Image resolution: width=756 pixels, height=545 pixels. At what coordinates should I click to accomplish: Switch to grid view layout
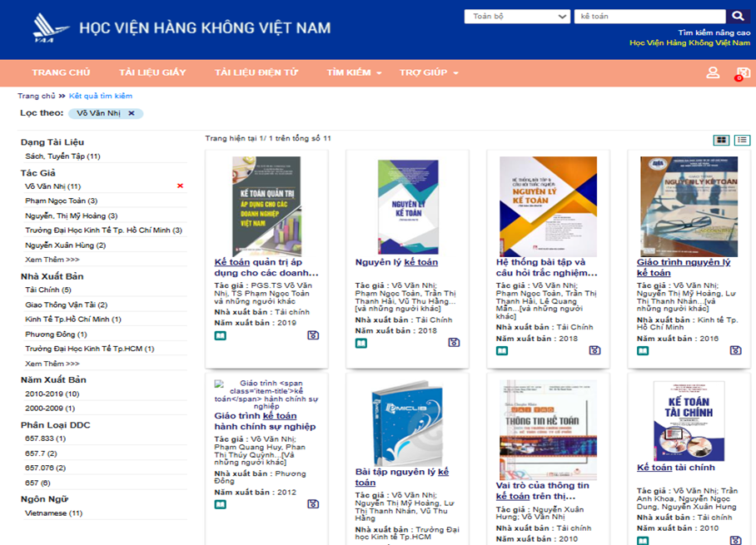click(x=721, y=140)
